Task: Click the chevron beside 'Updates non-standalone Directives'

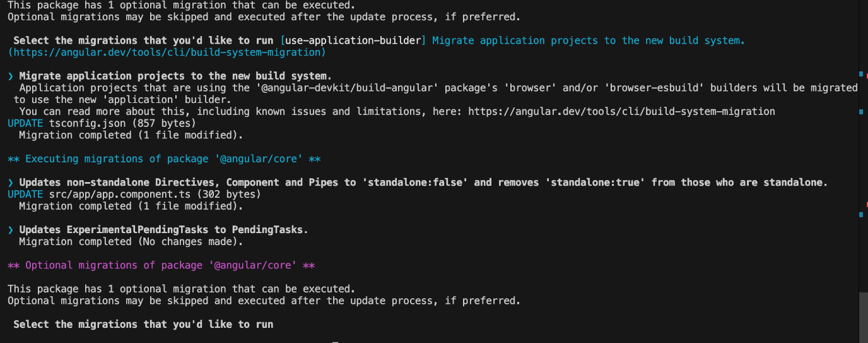Action: 11,183
